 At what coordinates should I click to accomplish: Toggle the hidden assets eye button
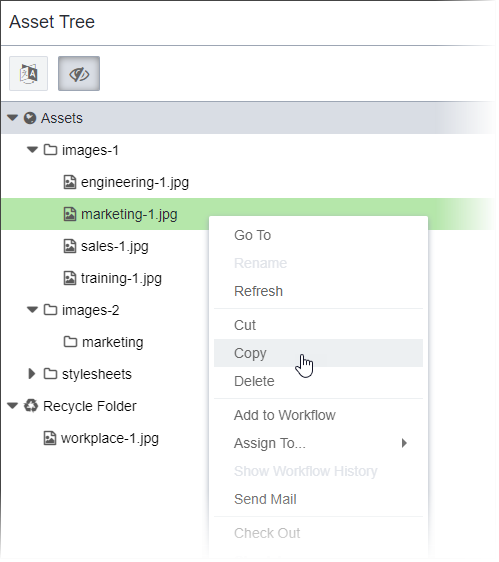(x=79, y=74)
